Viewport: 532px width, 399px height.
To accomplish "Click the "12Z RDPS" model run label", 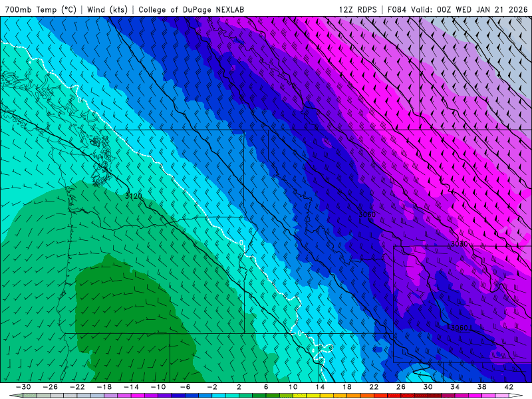I will (358, 9).
